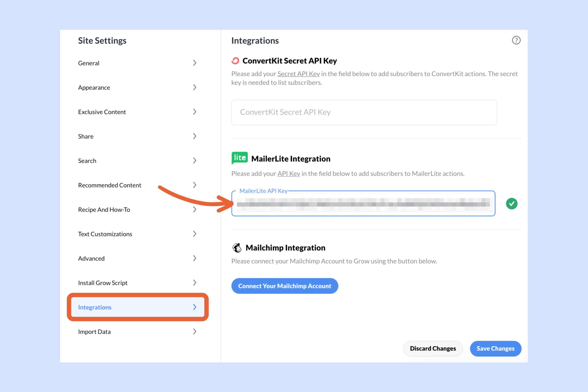Open the Search settings menu item

tap(87, 161)
